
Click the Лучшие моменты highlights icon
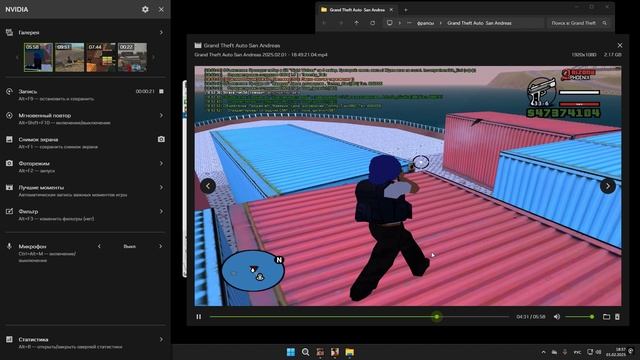[9, 187]
